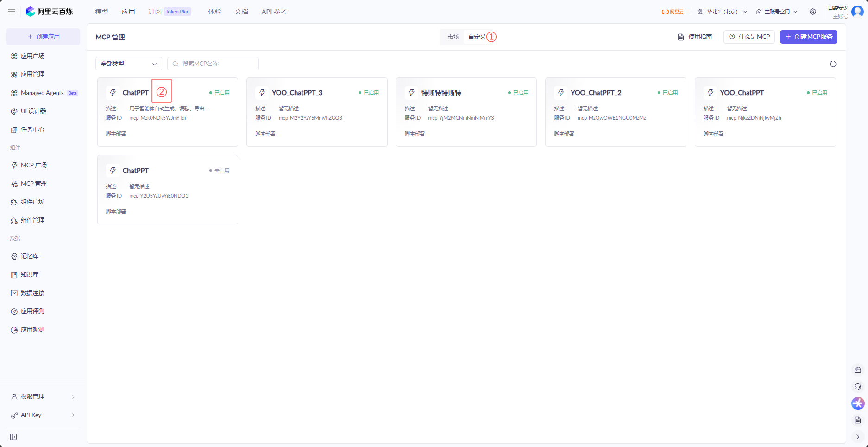The width and height of the screenshot is (868, 447).
Task: Click the lightning icon on YOO_ChatPPT_3 card
Action: [x=262, y=93]
